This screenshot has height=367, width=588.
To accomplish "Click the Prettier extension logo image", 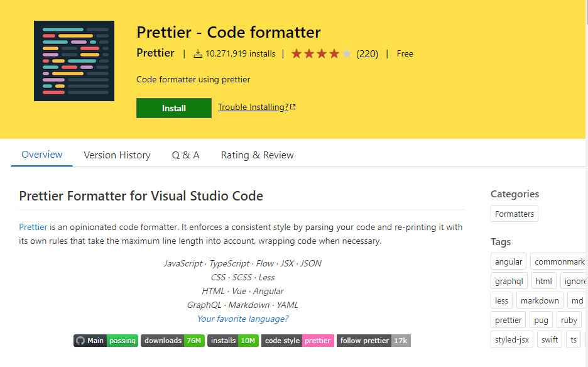I will [x=74, y=61].
